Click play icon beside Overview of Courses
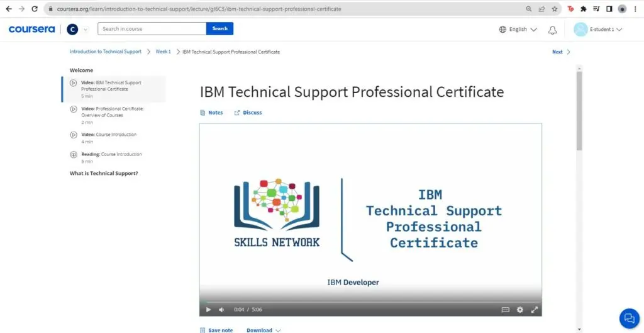This screenshot has width=644, height=333. [73, 109]
